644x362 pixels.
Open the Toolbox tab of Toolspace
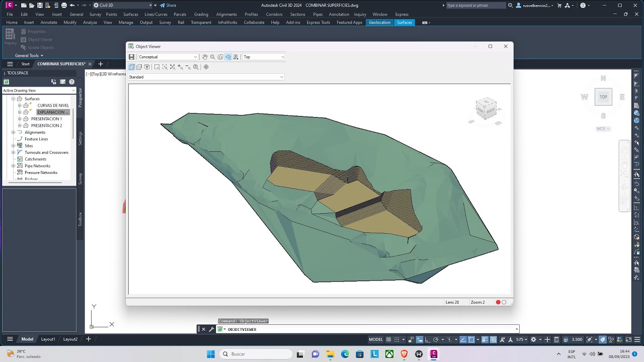(80, 219)
